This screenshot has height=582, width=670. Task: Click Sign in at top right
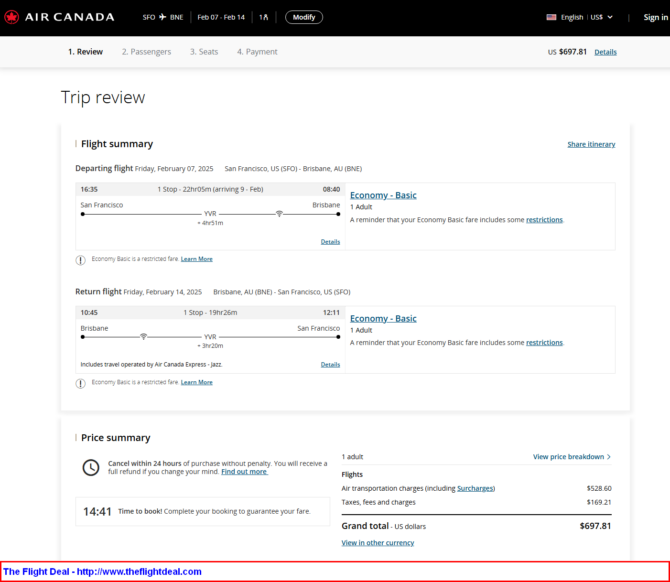(x=655, y=17)
